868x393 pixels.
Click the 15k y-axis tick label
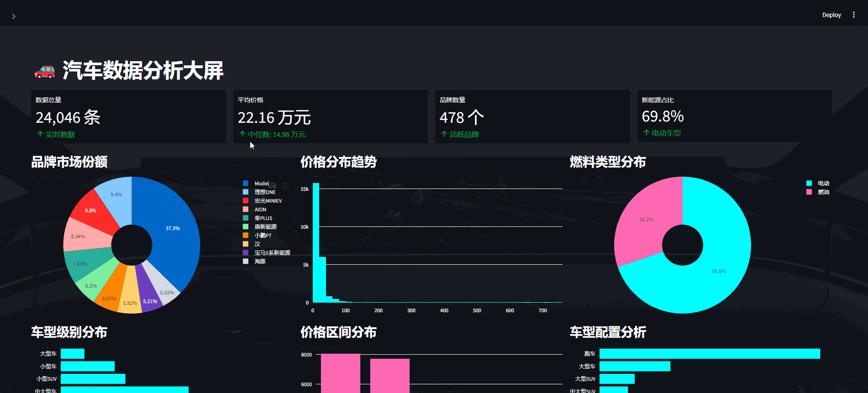click(305, 189)
